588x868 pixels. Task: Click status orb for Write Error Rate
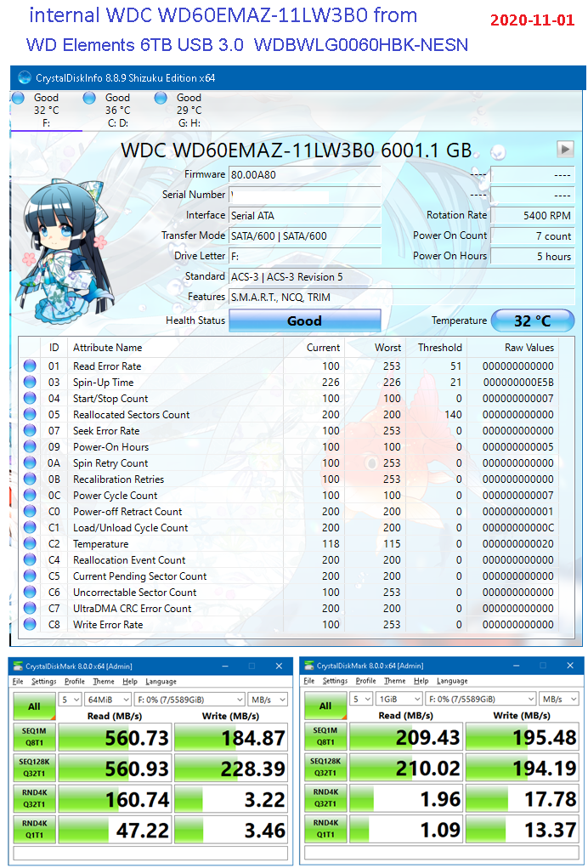pos(30,624)
